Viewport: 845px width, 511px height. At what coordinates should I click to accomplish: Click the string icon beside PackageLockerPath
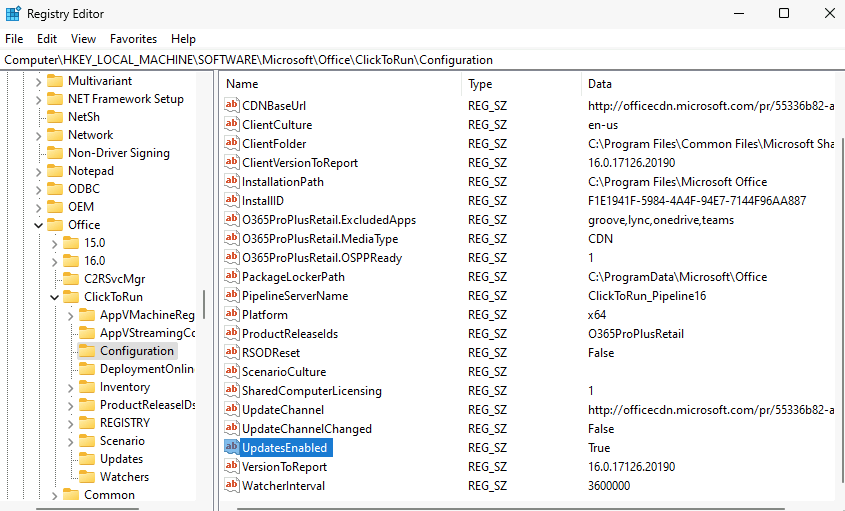point(232,276)
